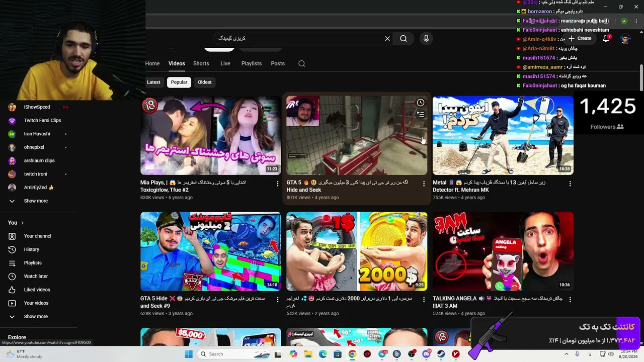The image size is (644, 362).
Task: Open the channel Playlists tab
Action: click(x=252, y=64)
